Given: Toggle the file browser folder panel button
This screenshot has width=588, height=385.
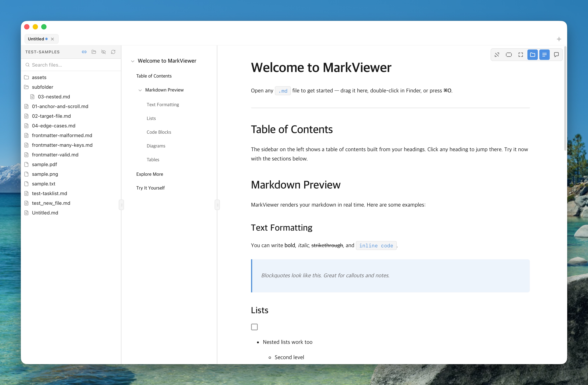Looking at the screenshot, I should [532, 55].
